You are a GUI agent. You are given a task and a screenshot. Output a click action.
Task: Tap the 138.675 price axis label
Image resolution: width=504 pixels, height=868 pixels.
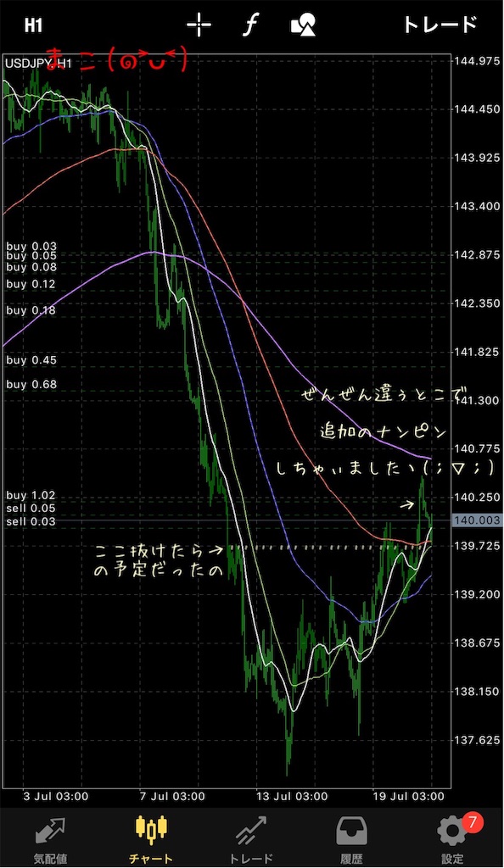(x=477, y=643)
